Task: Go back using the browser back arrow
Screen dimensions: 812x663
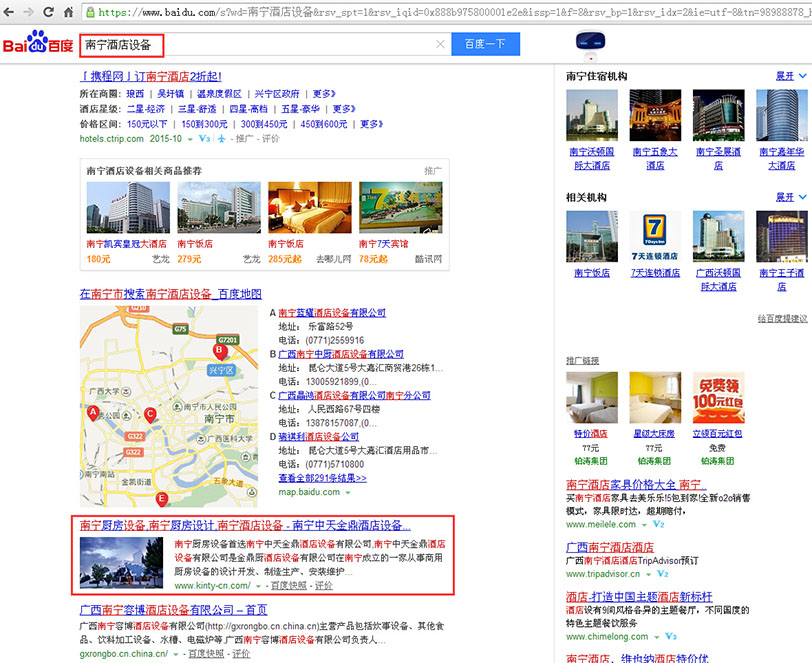Action: coord(9,11)
